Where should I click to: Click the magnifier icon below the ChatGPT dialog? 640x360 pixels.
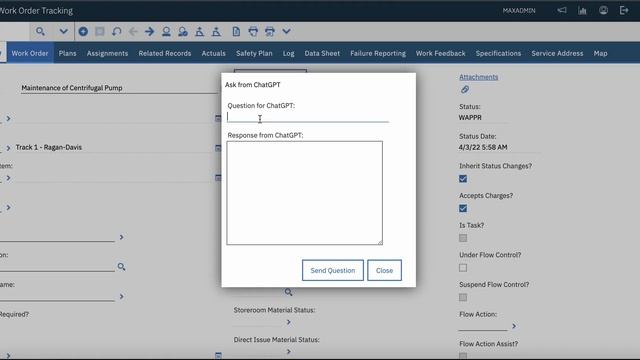click(289, 292)
